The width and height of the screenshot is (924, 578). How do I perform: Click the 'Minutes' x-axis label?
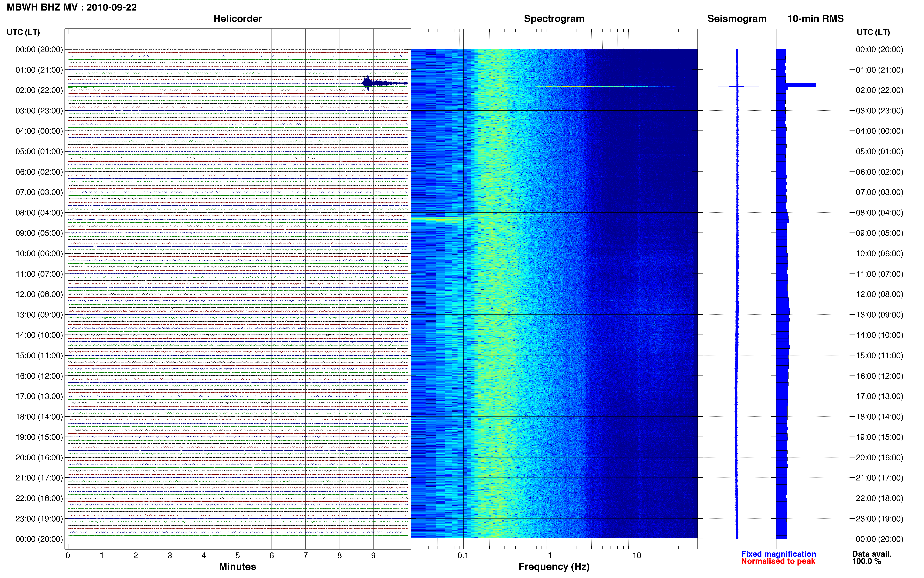(238, 566)
